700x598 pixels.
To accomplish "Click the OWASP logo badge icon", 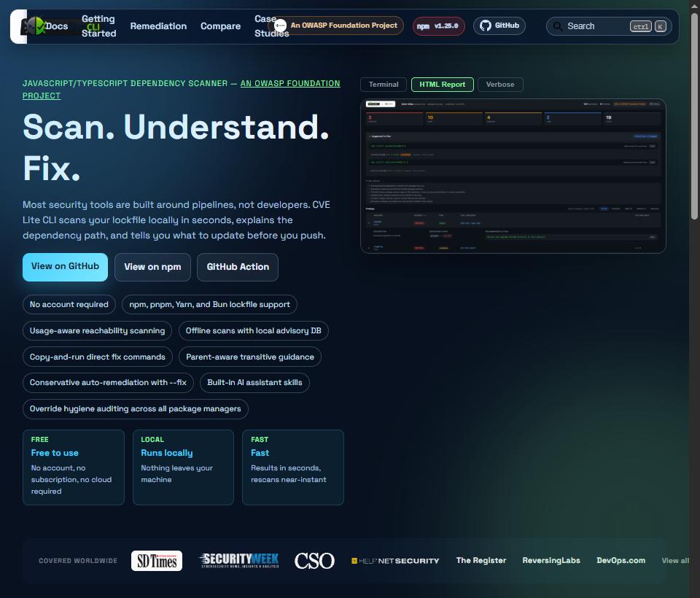I will tap(280, 26).
